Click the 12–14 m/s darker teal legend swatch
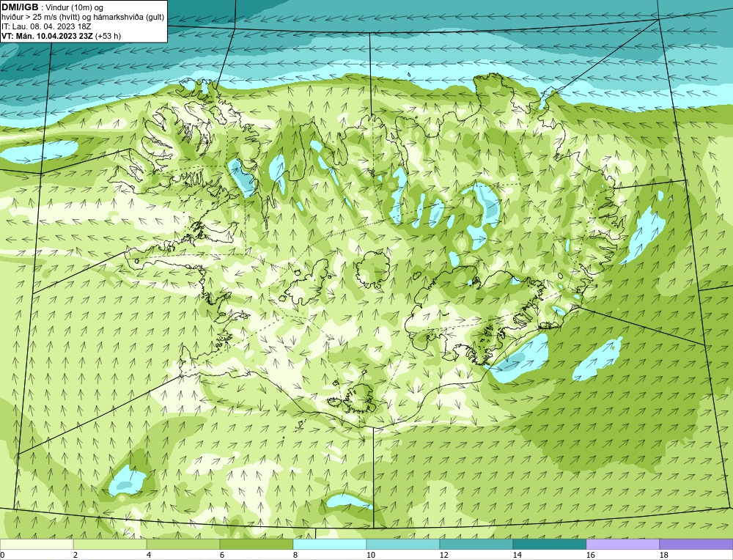 pos(476,544)
